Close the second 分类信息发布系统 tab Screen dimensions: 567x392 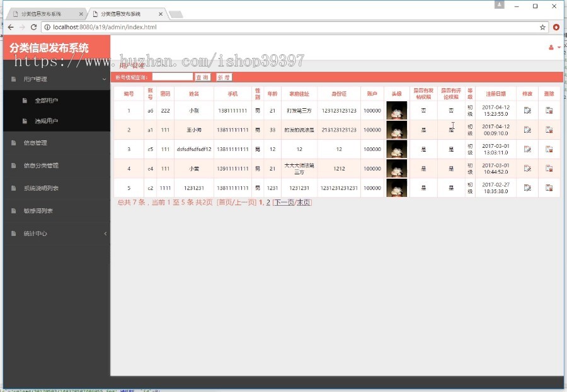(x=161, y=14)
